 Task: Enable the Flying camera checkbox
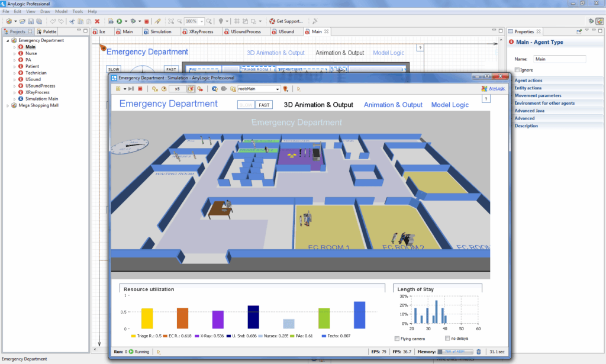(397, 339)
